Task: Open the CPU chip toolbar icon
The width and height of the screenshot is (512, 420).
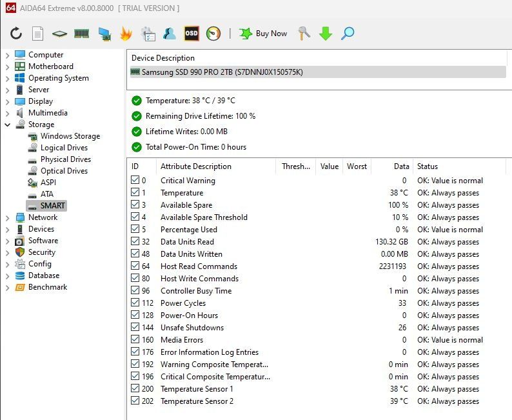Action: 59,34
